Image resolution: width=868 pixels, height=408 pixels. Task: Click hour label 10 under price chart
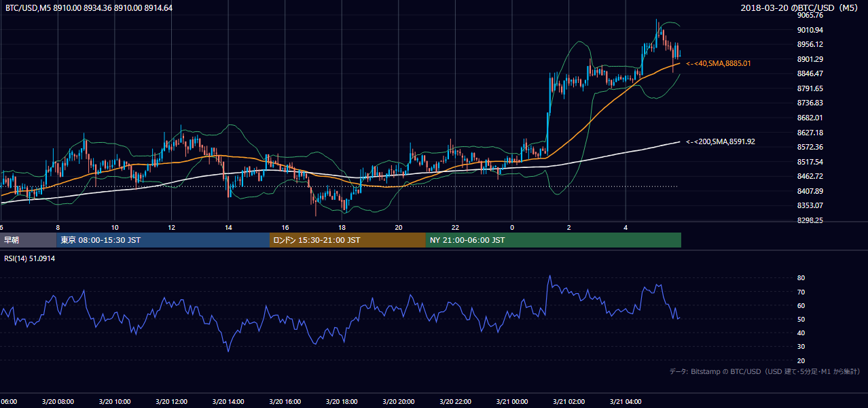click(x=115, y=227)
